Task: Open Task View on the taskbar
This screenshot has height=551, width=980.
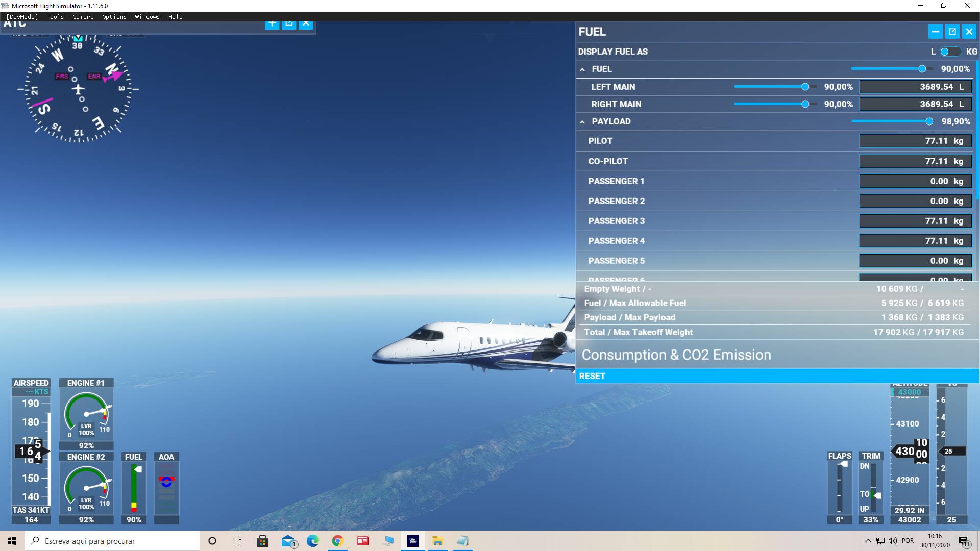Action: (237, 541)
